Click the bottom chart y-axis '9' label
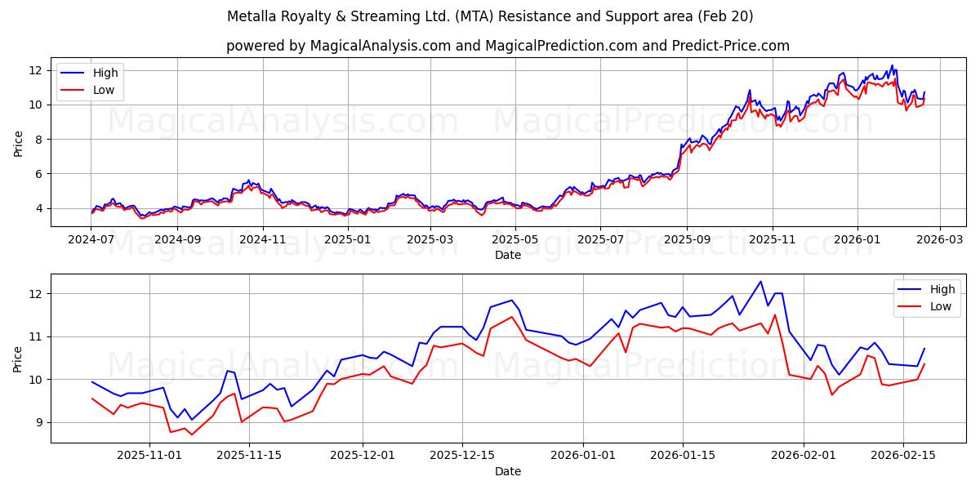The width and height of the screenshot is (980, 490). (x=41, y=422)
